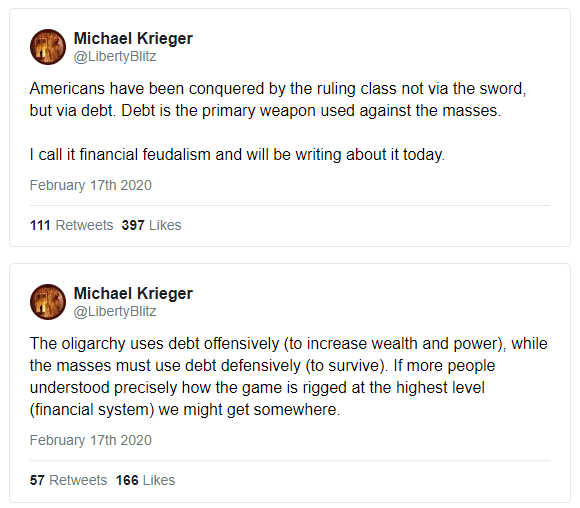Click 'the masses must use debt defensively' line
580x508 pixels.
(x=262, y=366)
